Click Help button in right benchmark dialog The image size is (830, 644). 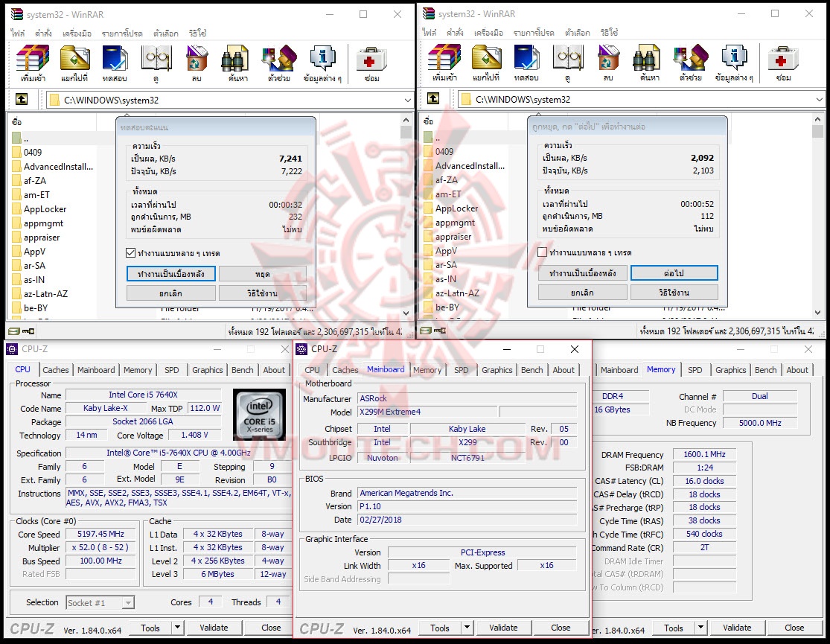click(674, 293)
